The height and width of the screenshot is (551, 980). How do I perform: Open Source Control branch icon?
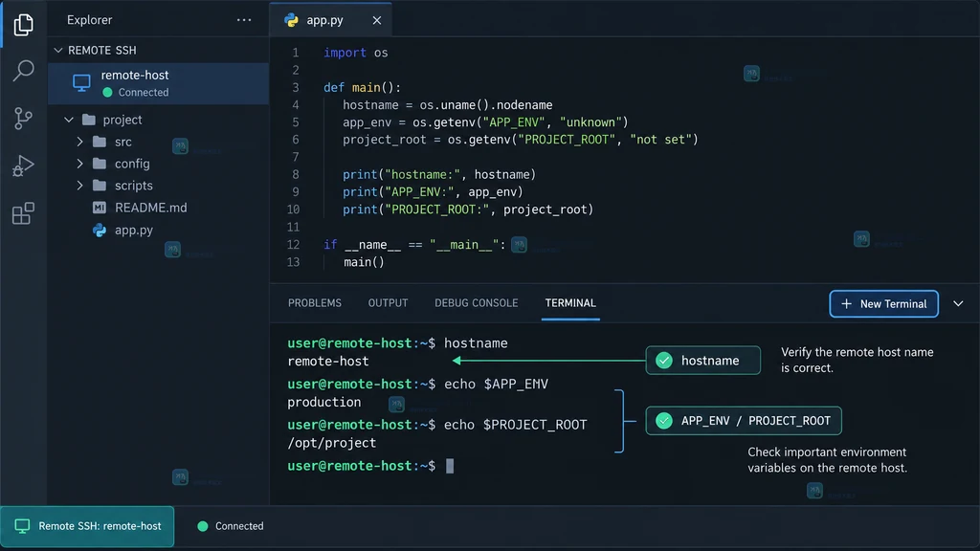(23, 118)
